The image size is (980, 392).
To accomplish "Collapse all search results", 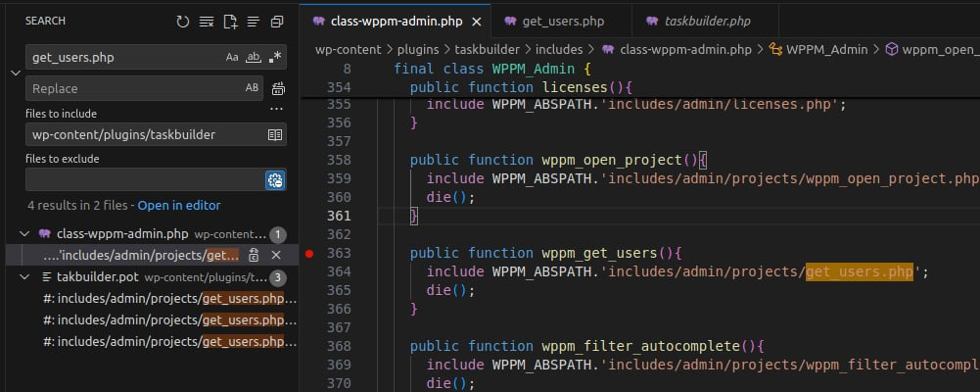I will 277,21.
